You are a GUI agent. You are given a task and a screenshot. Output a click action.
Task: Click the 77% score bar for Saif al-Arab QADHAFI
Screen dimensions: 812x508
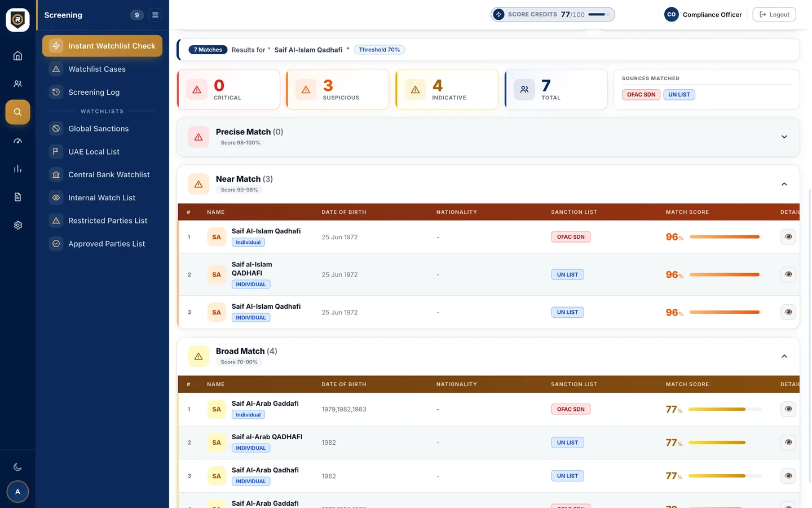coord(725,443)
